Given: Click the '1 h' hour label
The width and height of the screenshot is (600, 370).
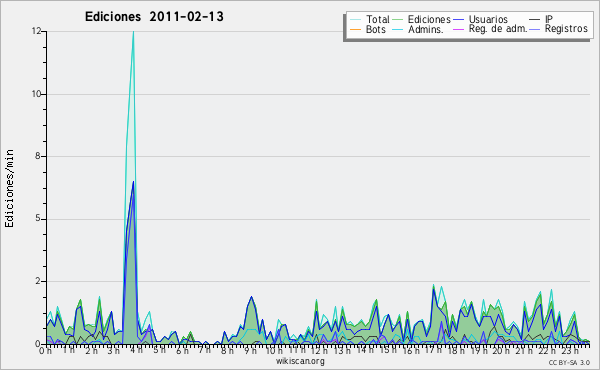Looking at the screenshot, I should [x=68, y=351].
